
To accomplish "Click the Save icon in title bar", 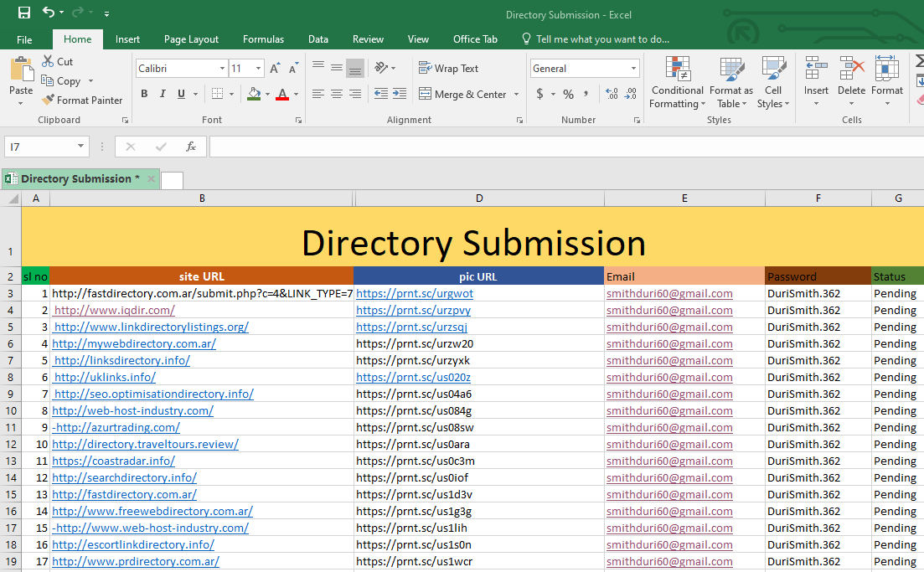I will pyautogui.click(x=23, y=13).
